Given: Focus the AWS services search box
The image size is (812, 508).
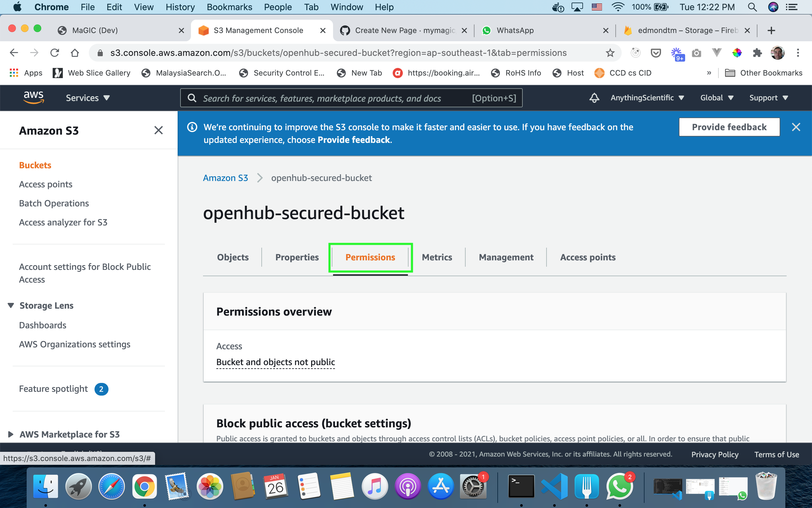Looking at the screenshot, I should pos(351,98).
